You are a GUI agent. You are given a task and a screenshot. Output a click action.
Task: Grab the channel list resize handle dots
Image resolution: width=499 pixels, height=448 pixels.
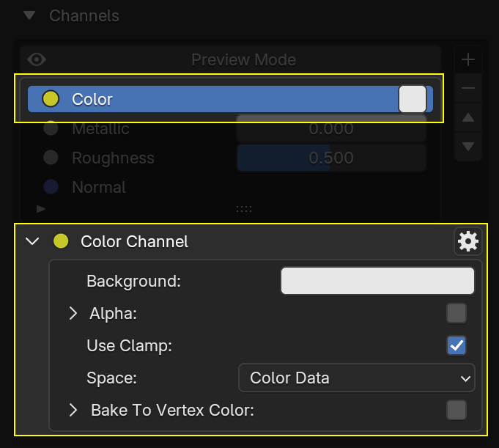(244, 209)
